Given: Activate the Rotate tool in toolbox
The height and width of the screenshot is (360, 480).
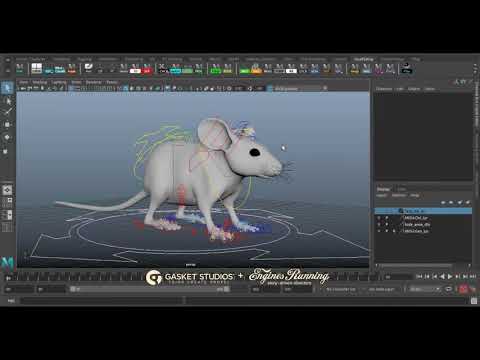Looking at the screenshot, I should (7, 137).
